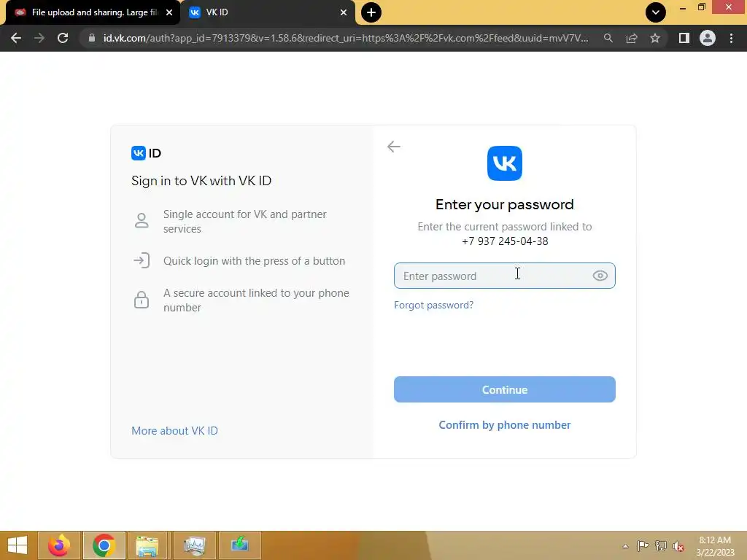Screen dimensions: 747x560
Task: Bookmark this page with star
Action: point(655,38)
